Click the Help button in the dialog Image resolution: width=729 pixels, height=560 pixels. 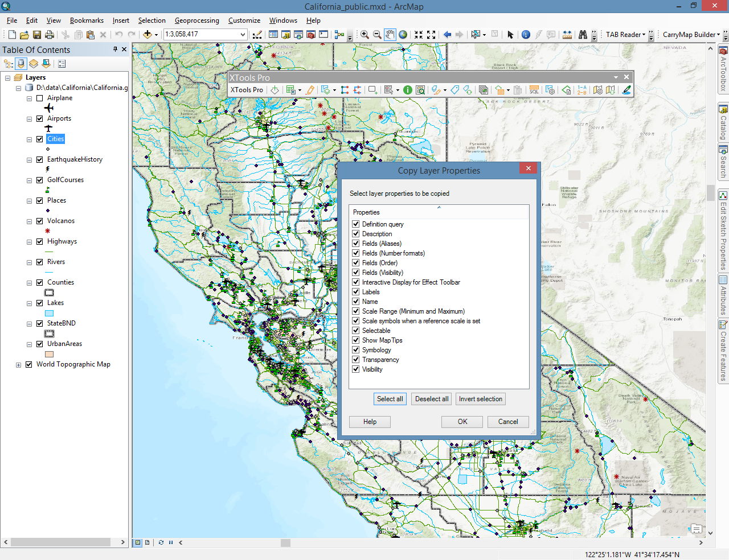370,422
